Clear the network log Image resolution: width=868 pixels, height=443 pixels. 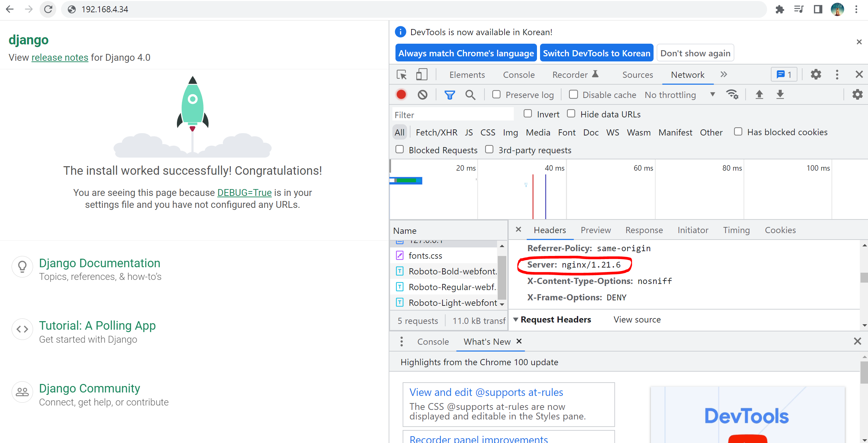(x=422, y=95)
